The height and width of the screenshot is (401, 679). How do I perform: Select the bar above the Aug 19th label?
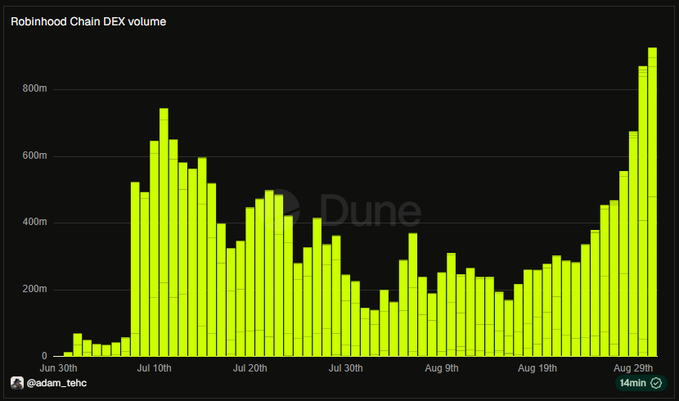[x=537, y=313]
